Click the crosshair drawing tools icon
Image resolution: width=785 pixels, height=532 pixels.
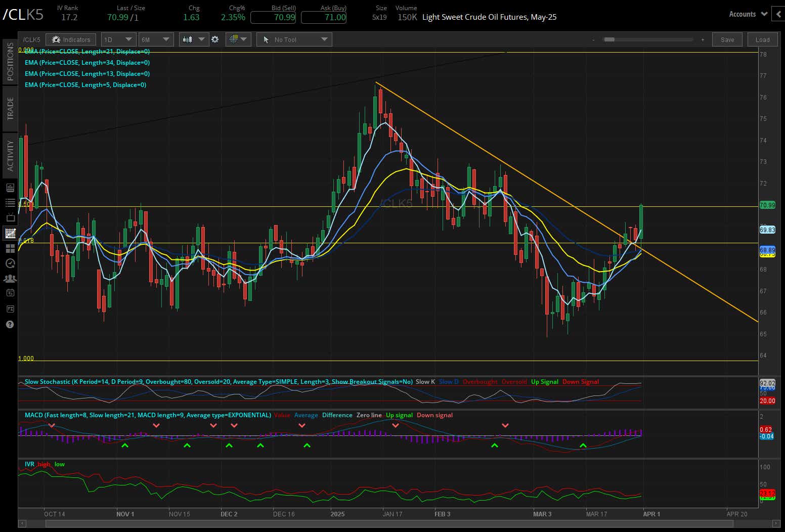[234, 39]
